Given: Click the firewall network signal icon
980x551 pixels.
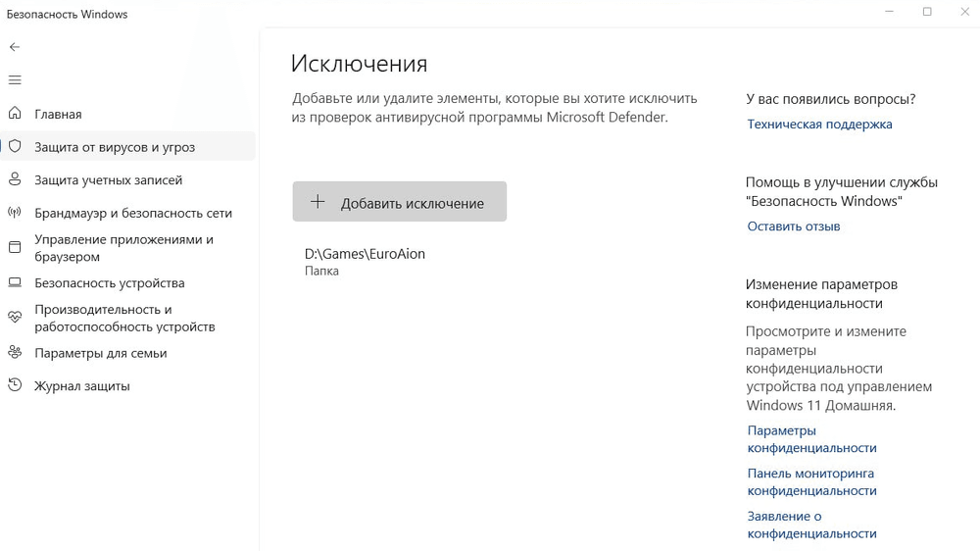Looking at the screenshot, I should point(15,213).
